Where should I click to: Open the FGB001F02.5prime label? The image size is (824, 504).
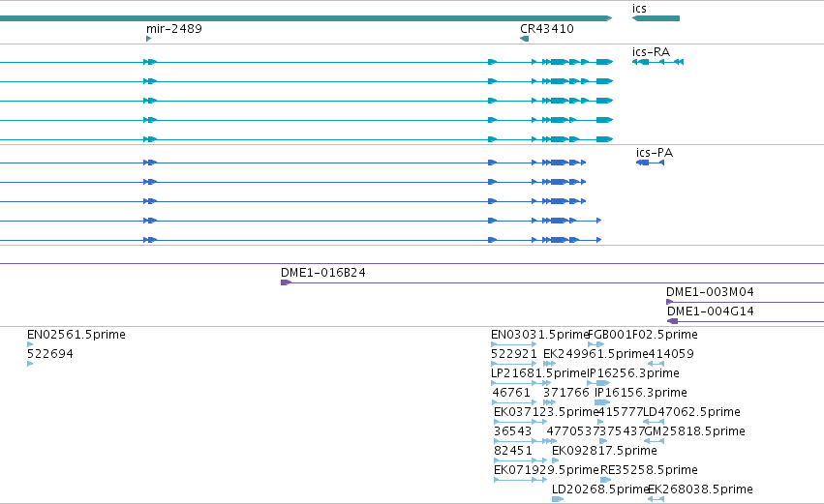coord(643,335)
